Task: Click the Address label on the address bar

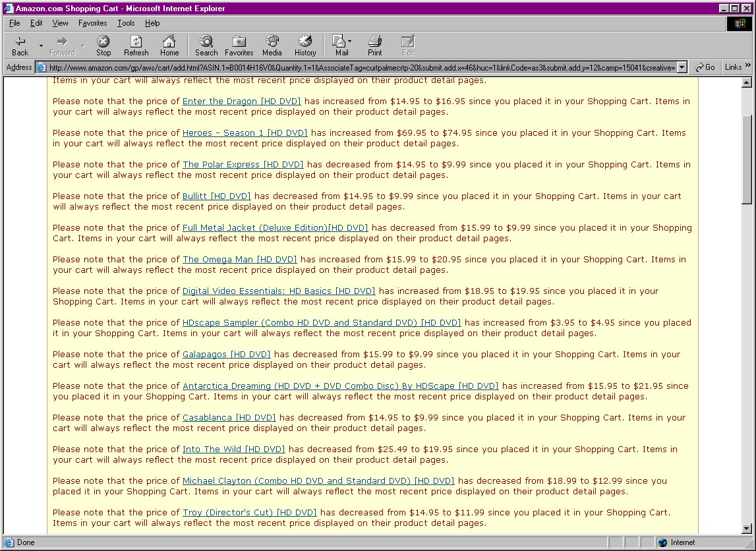Action: click(x=19, y=67)
